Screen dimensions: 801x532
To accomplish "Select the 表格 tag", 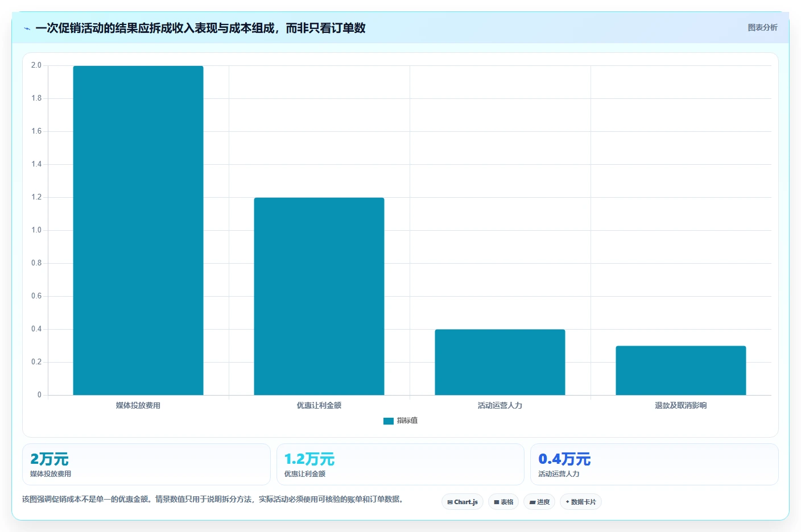I will (x=503, y=502).
